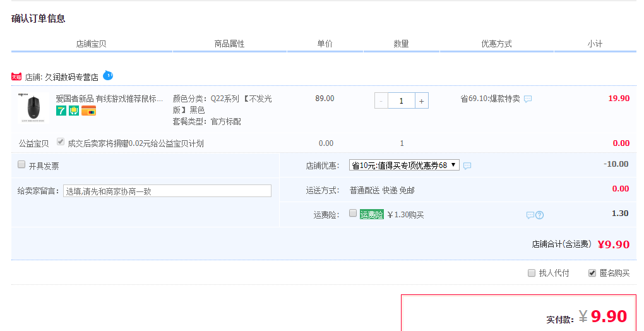Viewport: 644px width, 331px height.
Task: Open the mouse product thumbnail
Action: coord(33,108)
